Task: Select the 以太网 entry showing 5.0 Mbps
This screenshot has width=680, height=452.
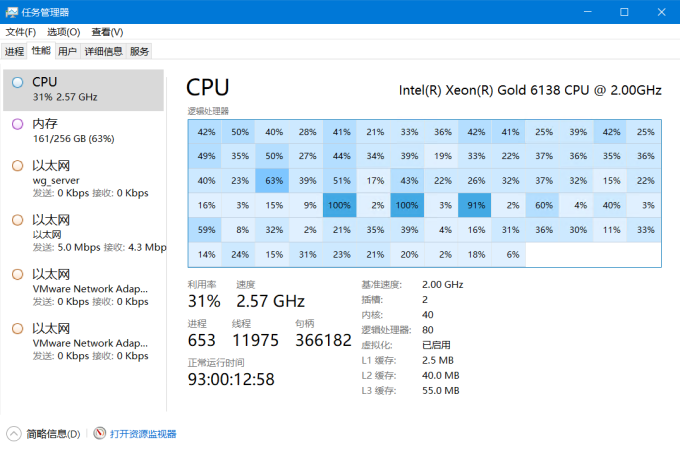Action: coord(84,233)
